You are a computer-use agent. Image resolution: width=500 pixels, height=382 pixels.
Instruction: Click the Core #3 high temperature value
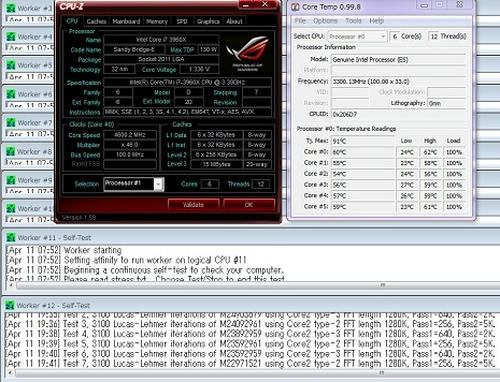(430, 185)
